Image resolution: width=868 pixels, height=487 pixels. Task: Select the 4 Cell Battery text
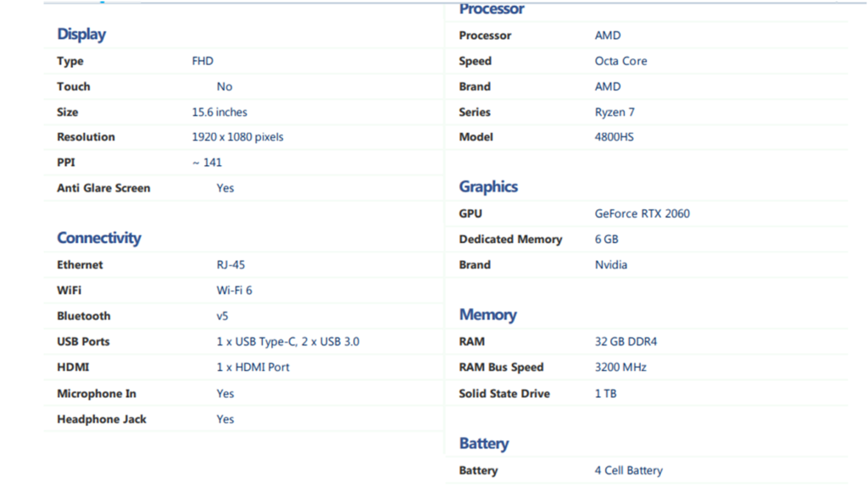(x=628, y=470)
